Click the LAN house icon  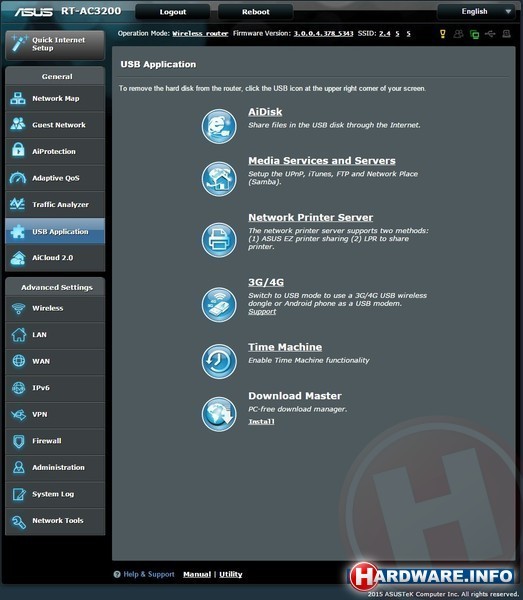point(19,334)
